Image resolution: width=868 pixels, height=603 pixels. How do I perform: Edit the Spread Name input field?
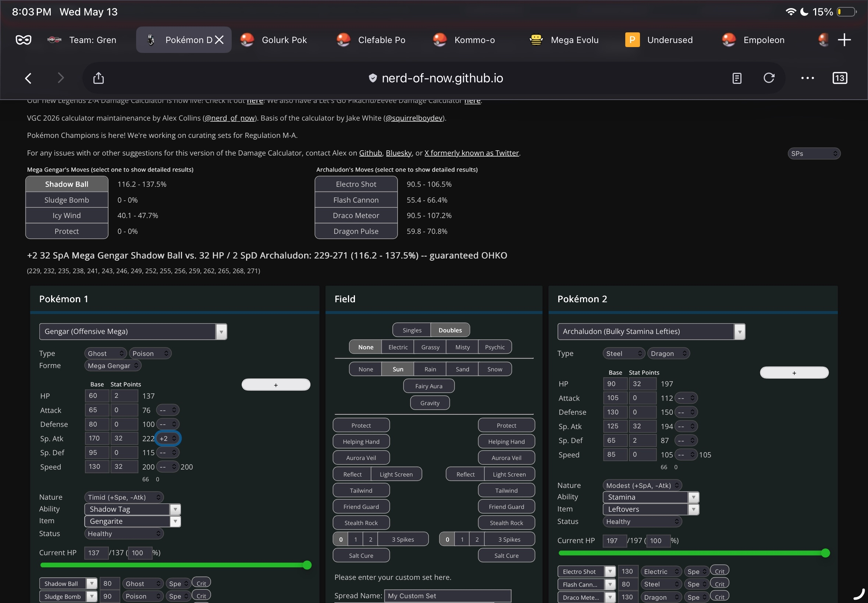(448, 596)
